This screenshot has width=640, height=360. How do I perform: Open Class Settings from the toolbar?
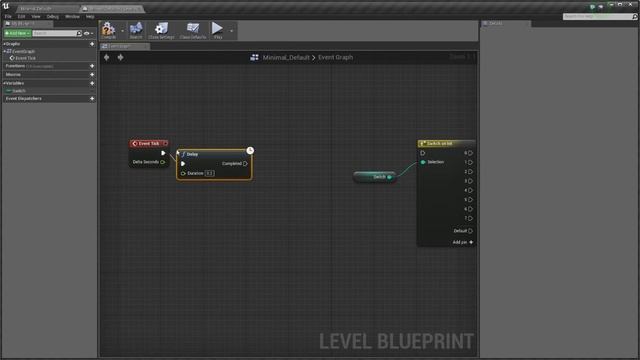(x=161, y=31)
